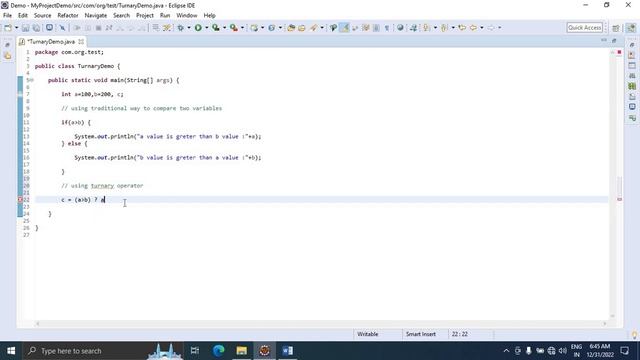
Task: Click the Previous Annotation icon
Action: pos(444,28)
